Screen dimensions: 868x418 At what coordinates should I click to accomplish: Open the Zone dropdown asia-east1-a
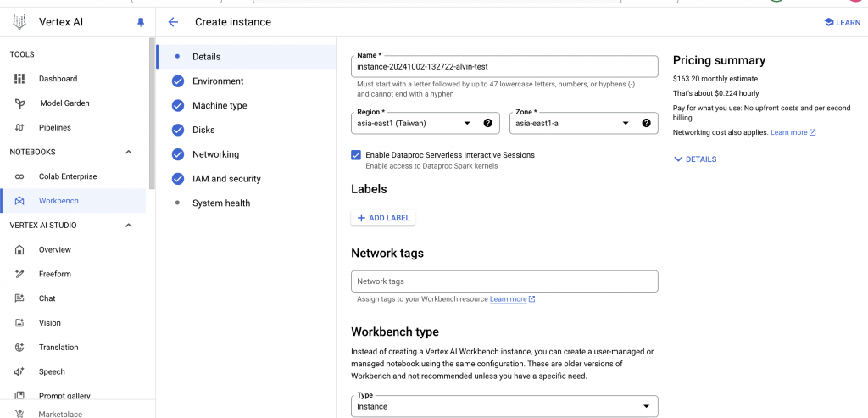click(x=574, y=123)
